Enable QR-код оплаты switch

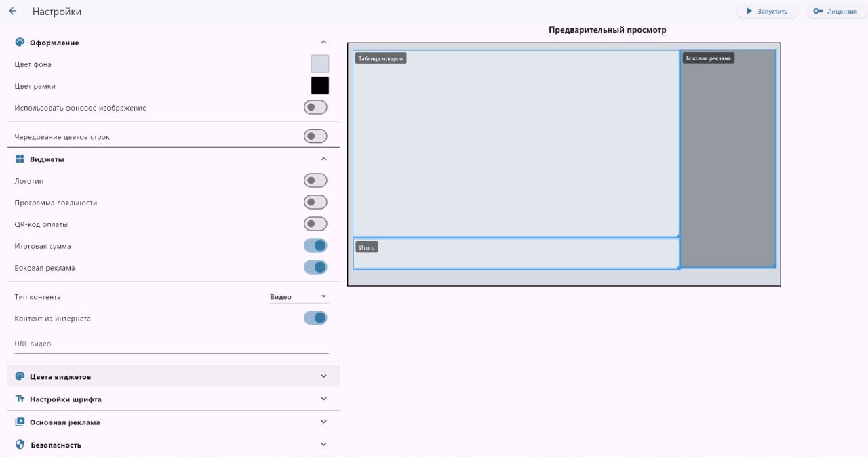click(315, 224)
